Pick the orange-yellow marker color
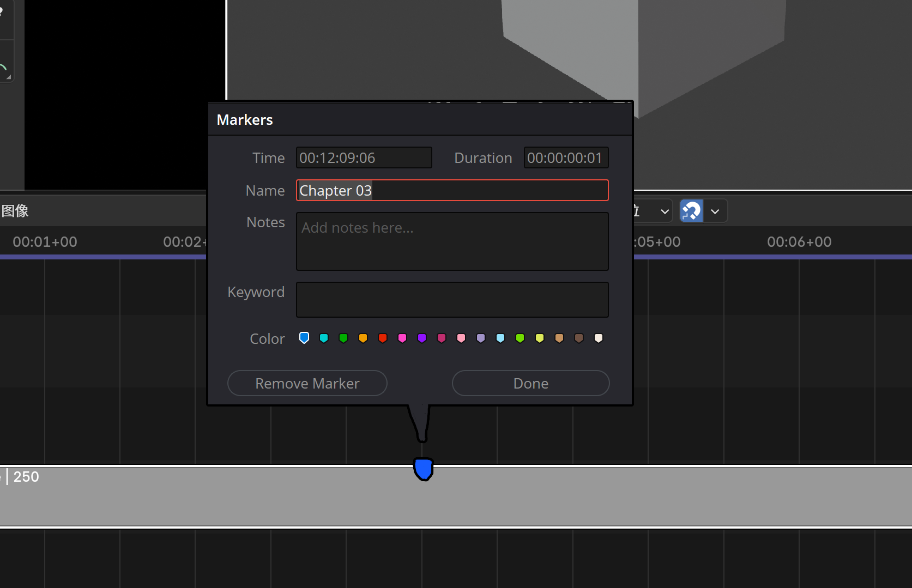The width and height of the screenshot is (912, 588). (x=363, y=338)
